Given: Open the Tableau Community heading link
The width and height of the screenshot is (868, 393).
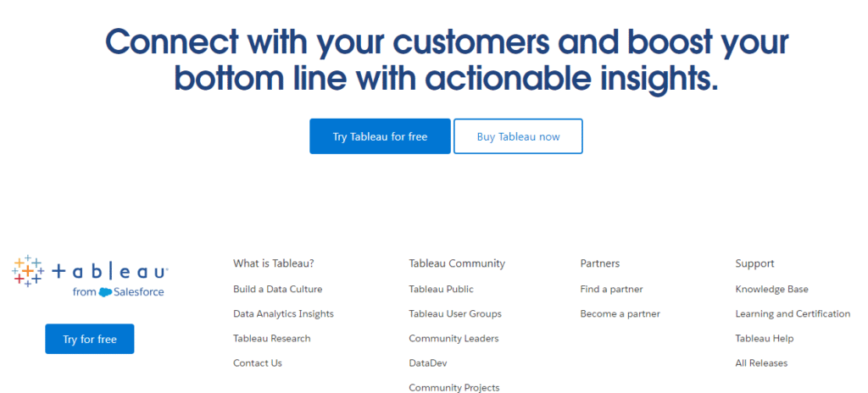Looking at the screenshot, I should point(457,263).
